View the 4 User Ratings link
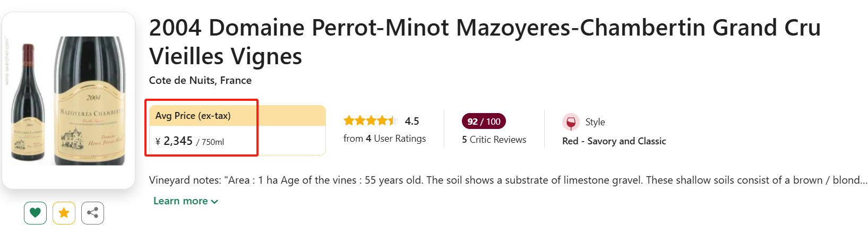Screen dimensions: 868x233 tap(384, 139)
